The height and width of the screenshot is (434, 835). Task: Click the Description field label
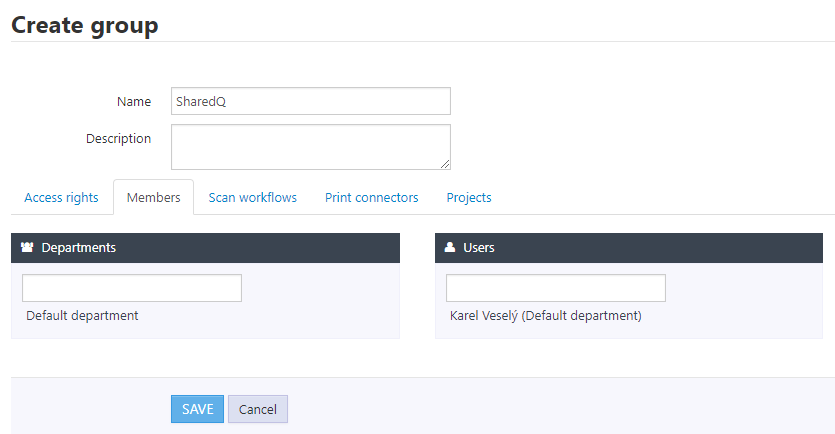tap(118, 139)
